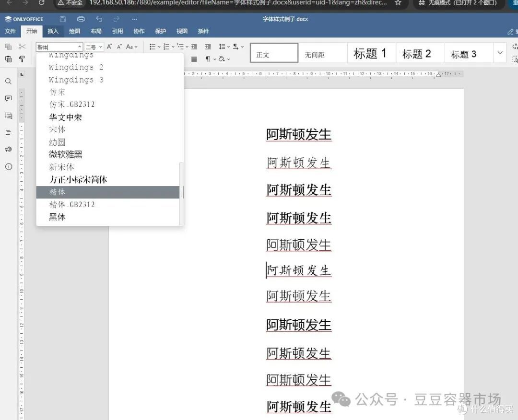Click the Feedback megaphone icon
The height and width of the screenshot is (420, 518).
9,149
